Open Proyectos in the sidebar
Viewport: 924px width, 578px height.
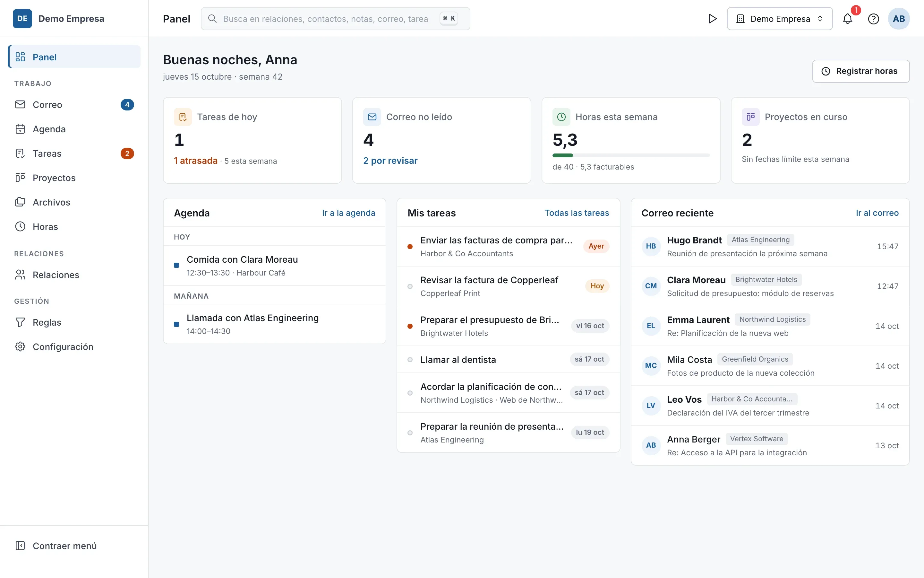coord(74,178)
